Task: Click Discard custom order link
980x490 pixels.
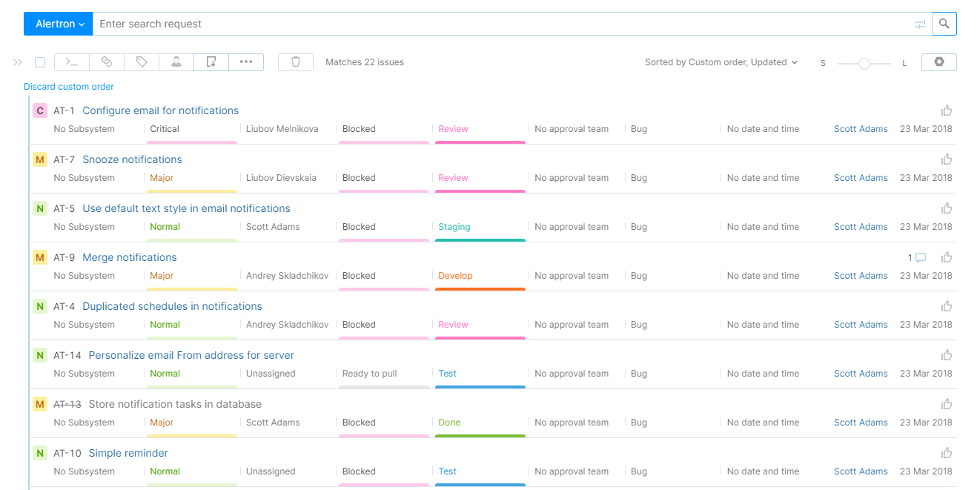Action: (69, 87)
